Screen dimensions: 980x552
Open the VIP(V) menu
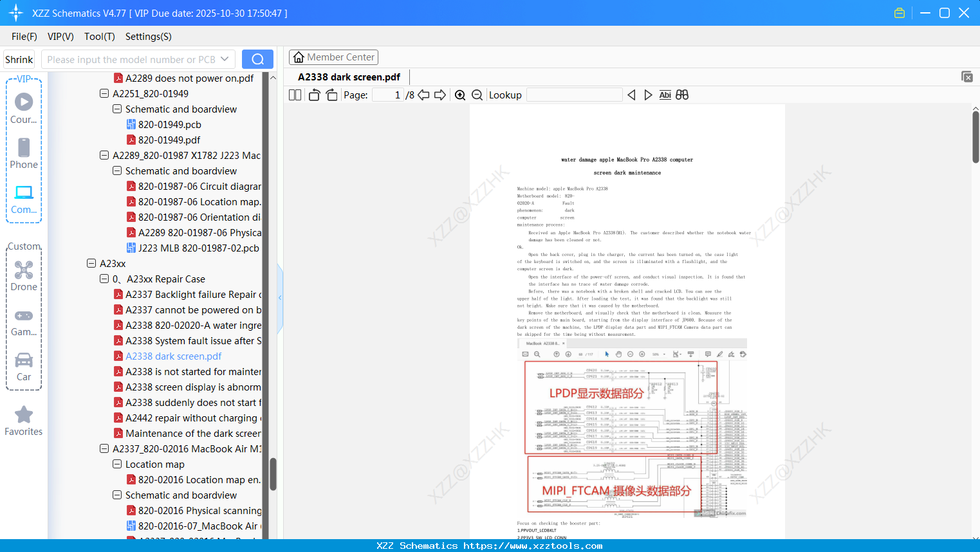(x=60, y=37)
